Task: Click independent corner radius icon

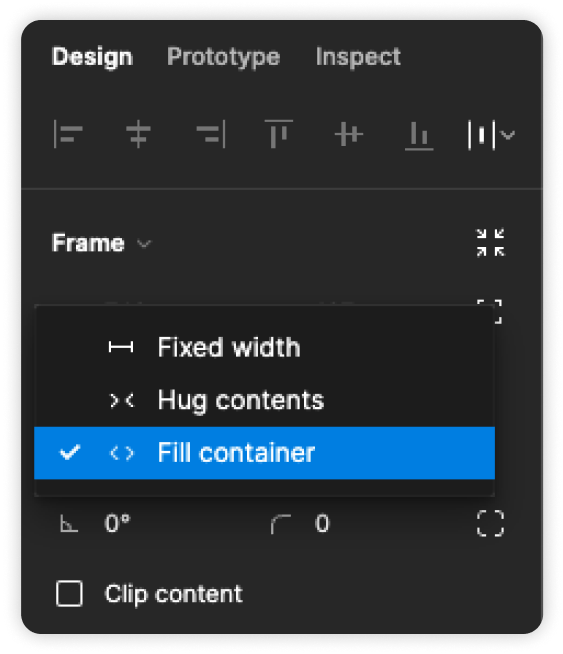Action: coord(490,523)
